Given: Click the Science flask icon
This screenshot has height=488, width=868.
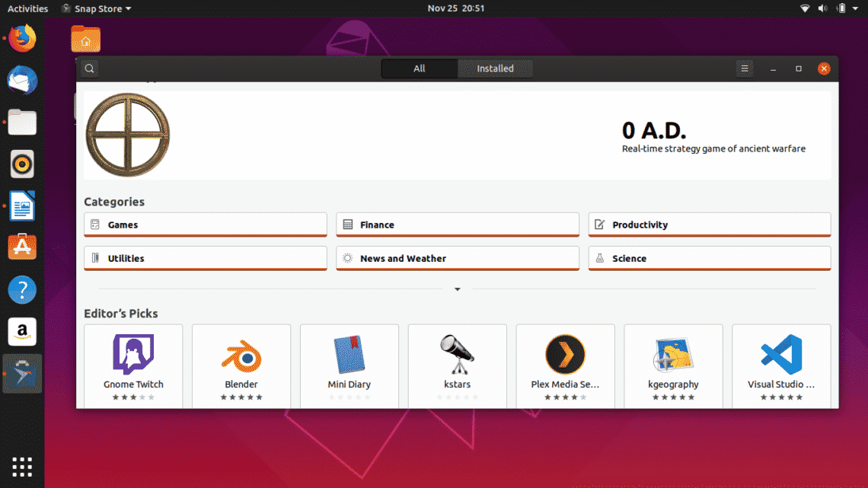Looking at the screenshot, I should pos(599,258).
